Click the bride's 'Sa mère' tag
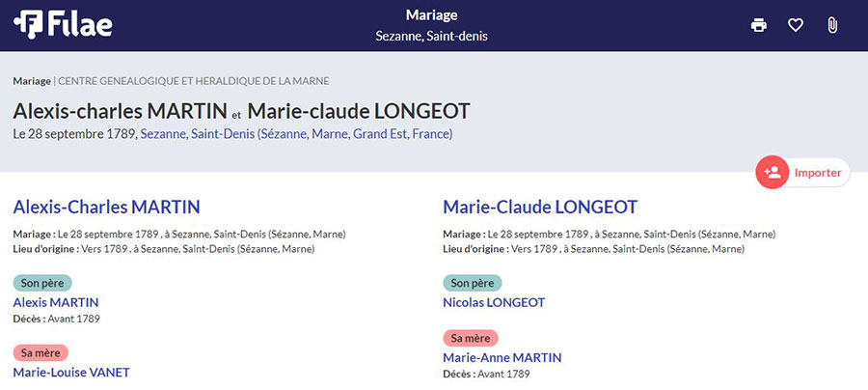This screenshot has width=868, height=390. point(471,338)
